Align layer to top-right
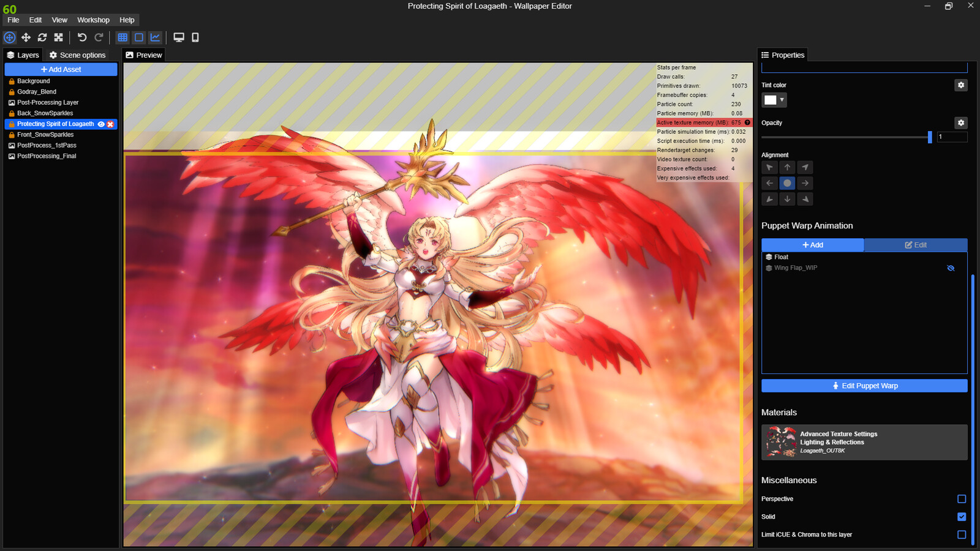This screenshot has width=980, height=551. pyautogui.click(x=805, y=167)
